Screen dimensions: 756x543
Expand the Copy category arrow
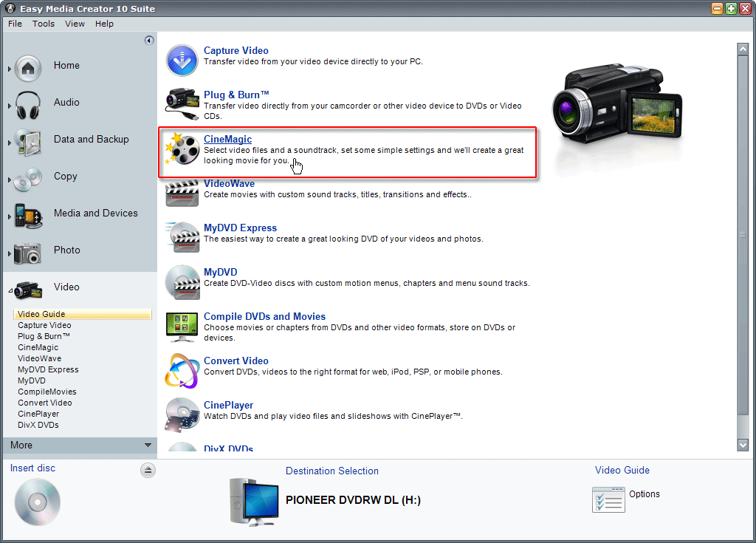(9, 180)
